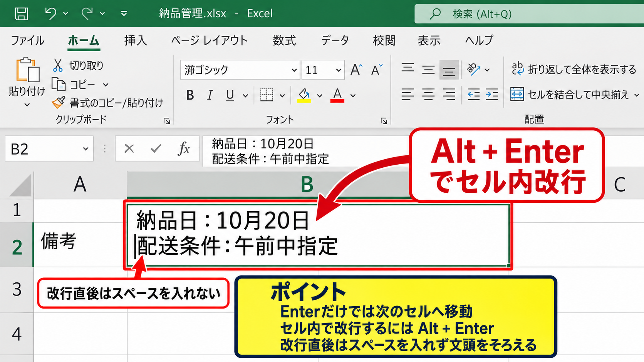Click yellow fill color bucket
644x362 pixels.
pos(304,95)
